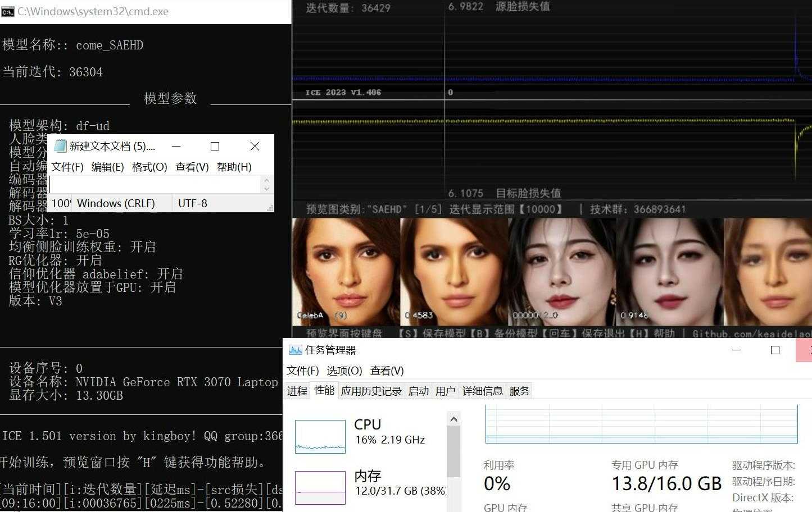Open View menu (查看) in Notepad
This screenshot has width=812, height=512.
point(192,167)
